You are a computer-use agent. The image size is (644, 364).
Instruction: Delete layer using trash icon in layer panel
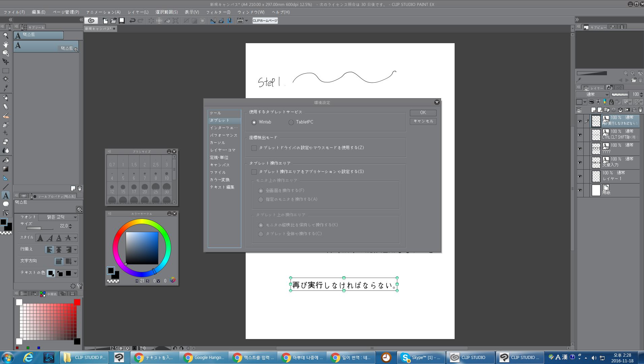coord(640,110)
